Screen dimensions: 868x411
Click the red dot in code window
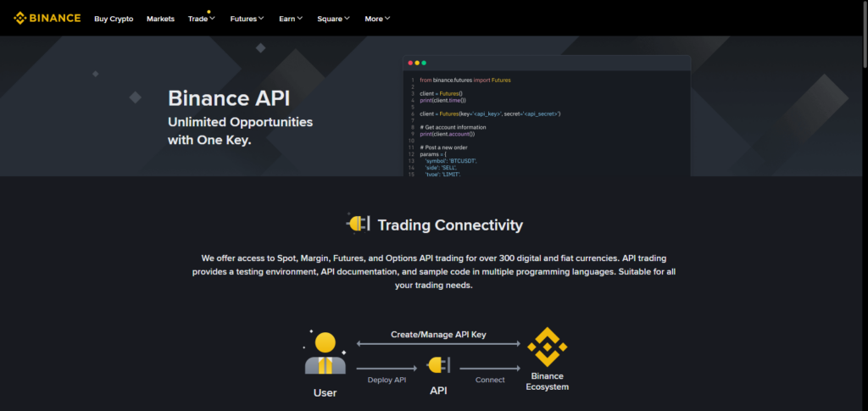click(410, 63)
